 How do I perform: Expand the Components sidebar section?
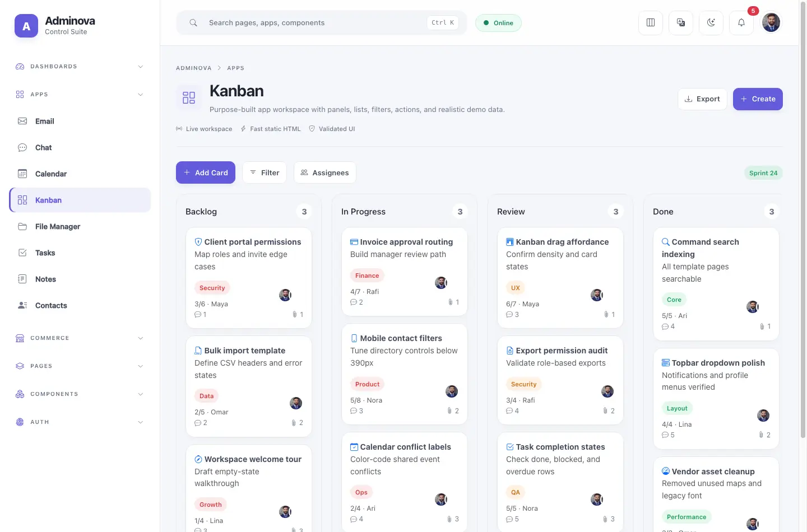pos(80,394)
